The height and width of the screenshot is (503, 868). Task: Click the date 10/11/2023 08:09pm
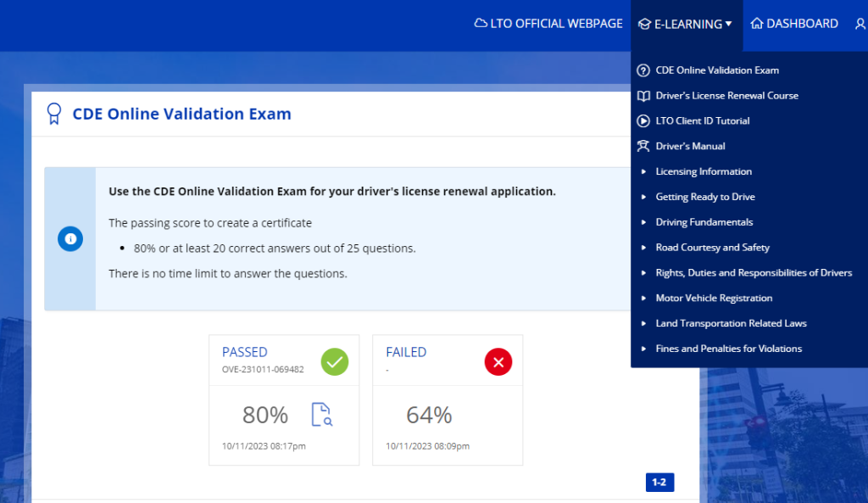(427, 446)
